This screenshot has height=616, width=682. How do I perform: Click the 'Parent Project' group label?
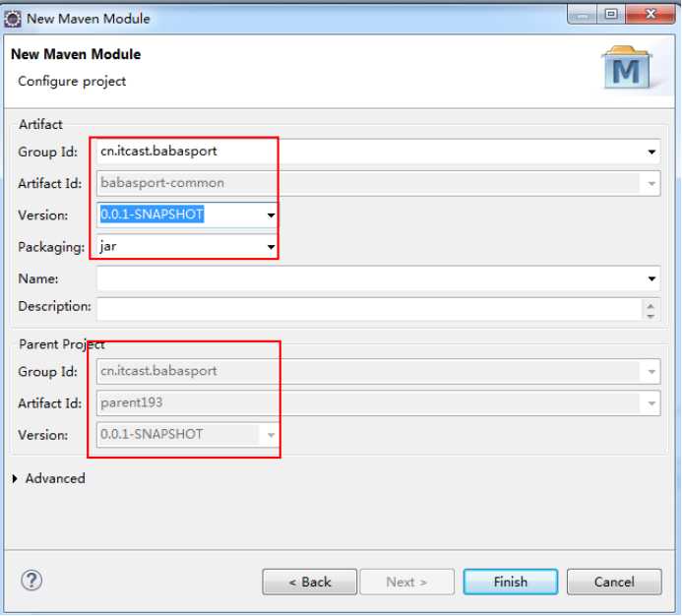61,344
